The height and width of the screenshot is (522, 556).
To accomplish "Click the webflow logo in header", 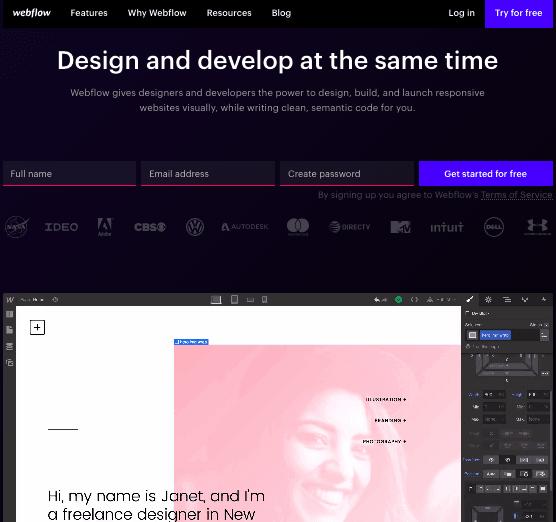I will 32,13.
